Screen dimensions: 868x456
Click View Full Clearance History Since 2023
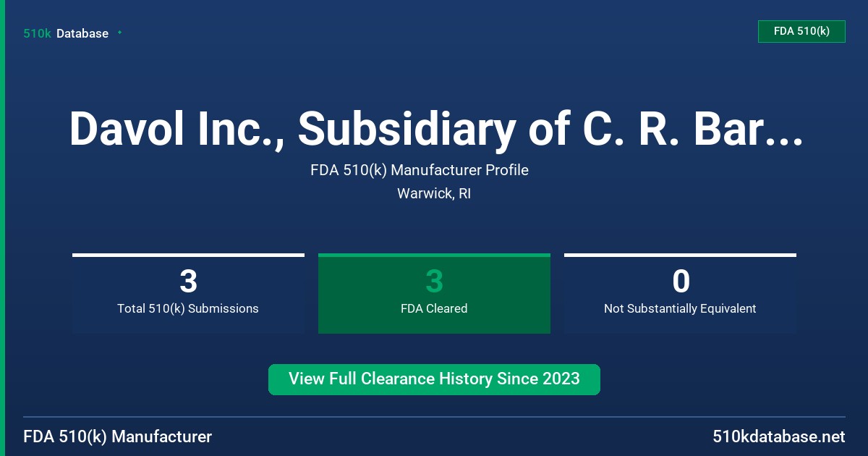(x=434, y=379)
